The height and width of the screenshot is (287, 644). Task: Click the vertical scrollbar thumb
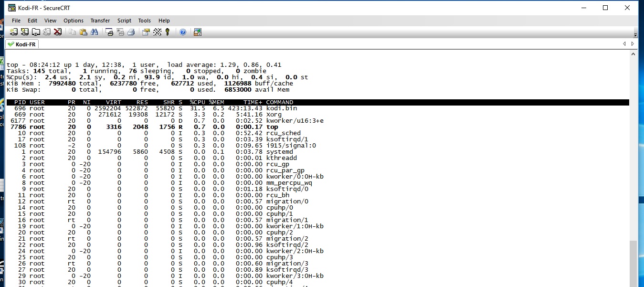pyautogui.click(x=633, y=263)
